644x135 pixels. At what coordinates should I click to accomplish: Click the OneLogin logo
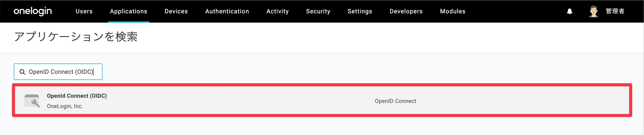33,11
